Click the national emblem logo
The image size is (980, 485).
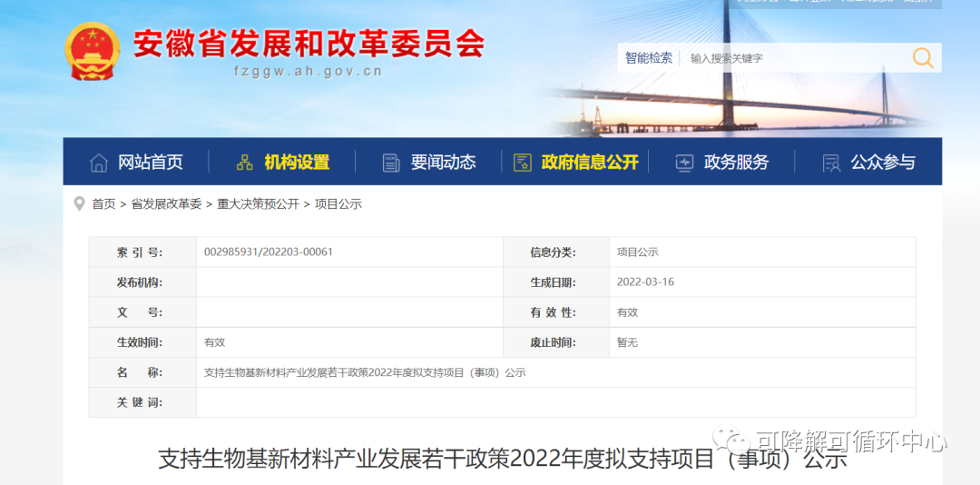(92, 51)
